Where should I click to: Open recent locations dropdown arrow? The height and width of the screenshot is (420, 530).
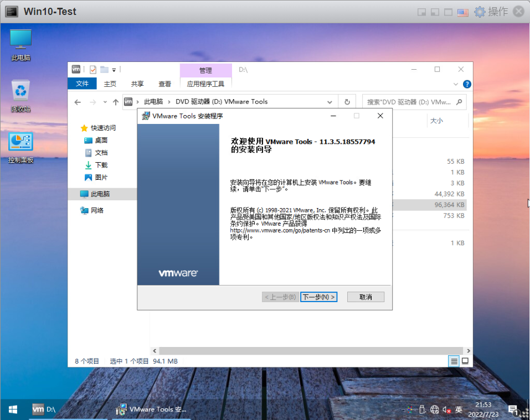(105, 102)
